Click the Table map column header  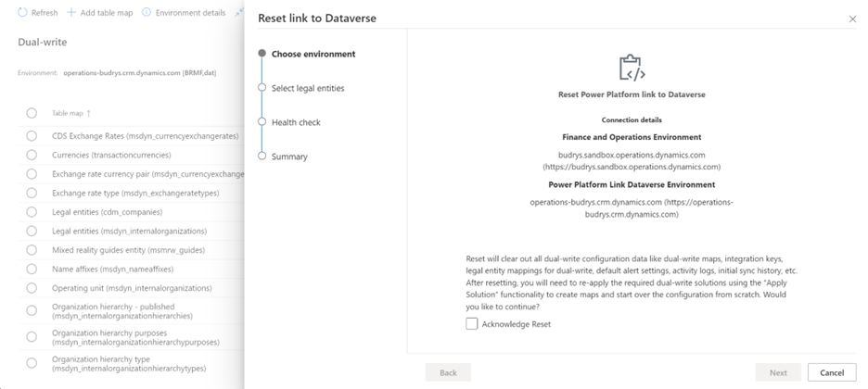tap(68, 113)
